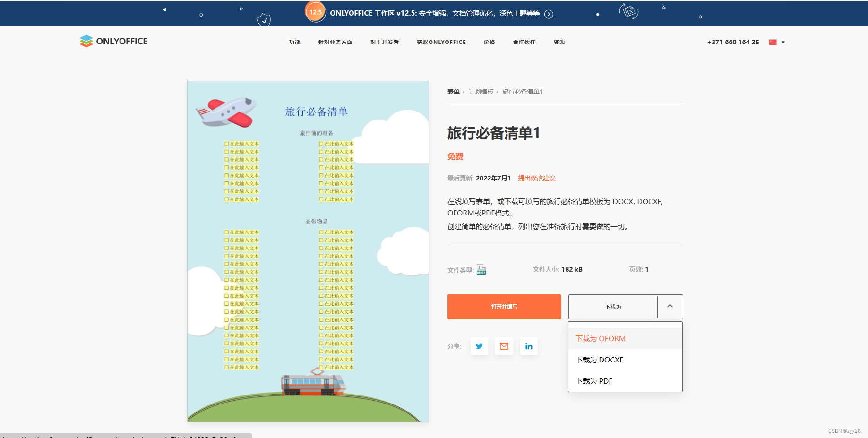
Task: Click the 页数: 1 text
Action: [639, 269]
